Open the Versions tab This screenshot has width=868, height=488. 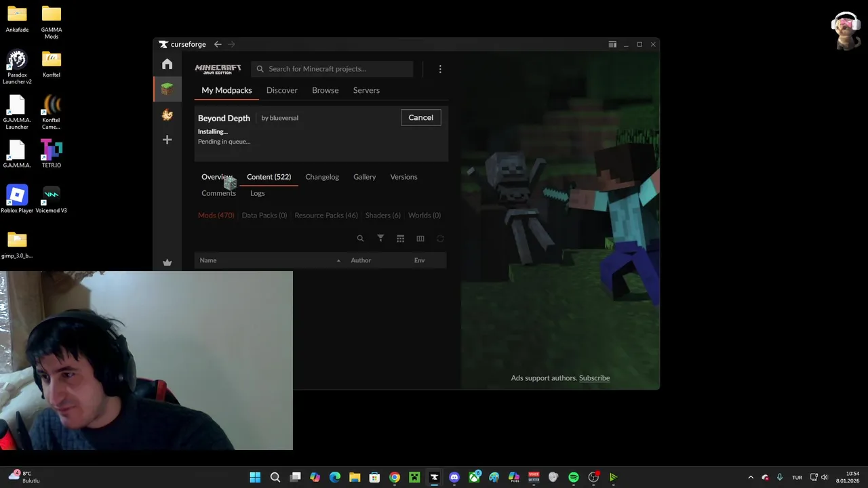[403, 177]
